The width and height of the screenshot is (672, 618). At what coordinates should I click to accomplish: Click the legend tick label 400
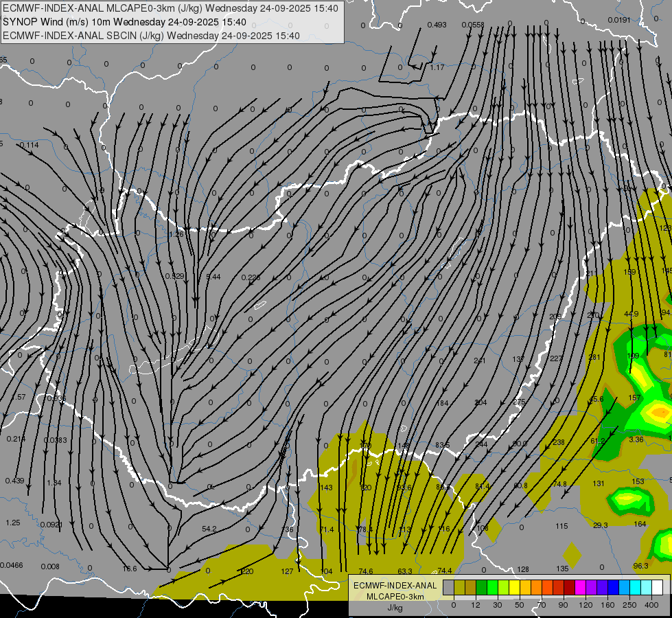pyautogui.click(x=651, y=605)
